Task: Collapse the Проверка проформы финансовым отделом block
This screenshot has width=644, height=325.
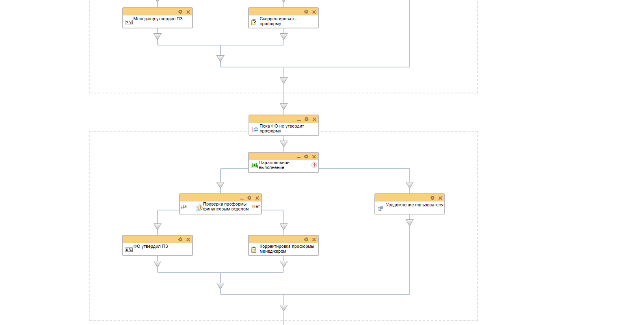Action: tap(242, 198)
